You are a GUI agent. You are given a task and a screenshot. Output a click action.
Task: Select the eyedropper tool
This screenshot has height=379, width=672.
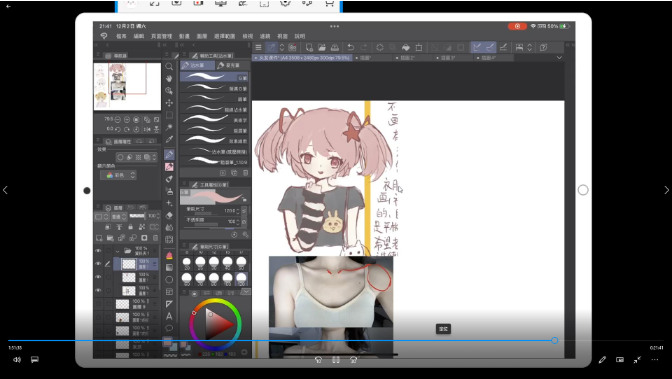(x=169, y=139)
